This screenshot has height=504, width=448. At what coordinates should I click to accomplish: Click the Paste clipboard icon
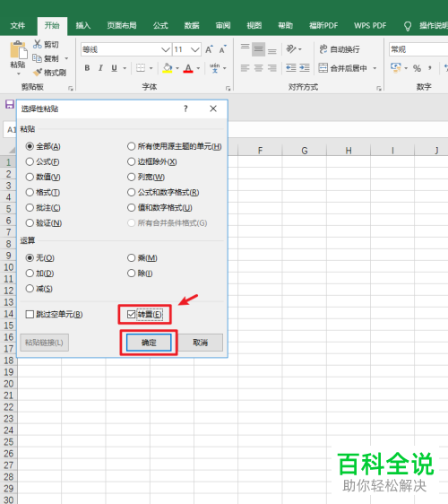click(x=18, y=50)
